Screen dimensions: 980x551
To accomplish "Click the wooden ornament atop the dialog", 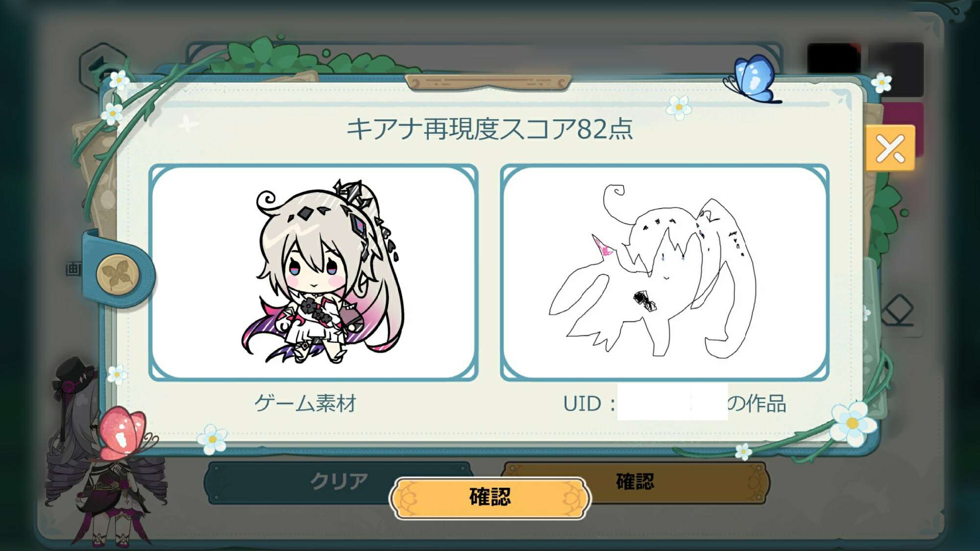I will coord(489,82).
